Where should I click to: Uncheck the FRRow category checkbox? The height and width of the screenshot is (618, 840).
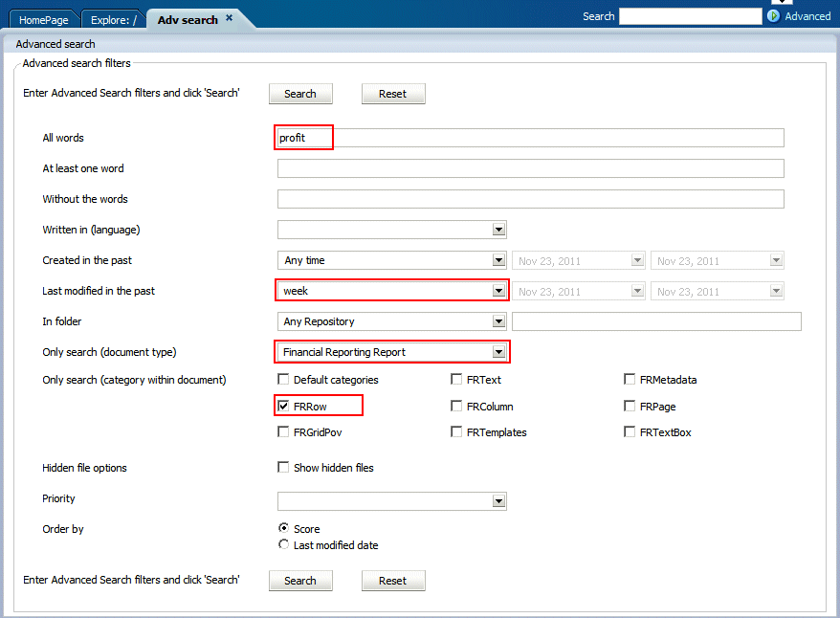[x=283, y=407]
